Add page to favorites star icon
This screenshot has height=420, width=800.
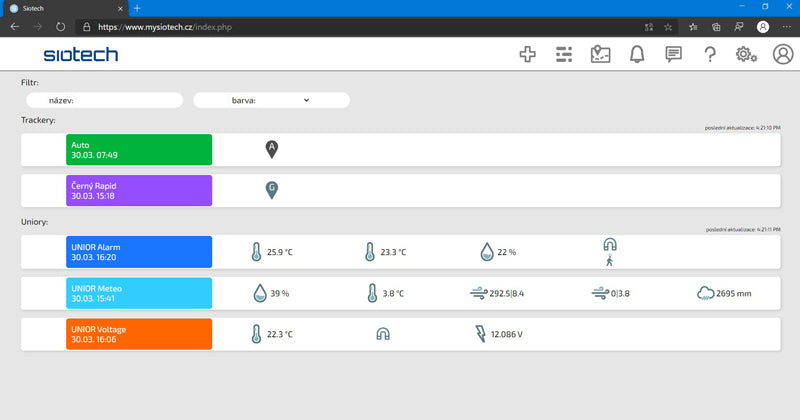coord(668,27)
